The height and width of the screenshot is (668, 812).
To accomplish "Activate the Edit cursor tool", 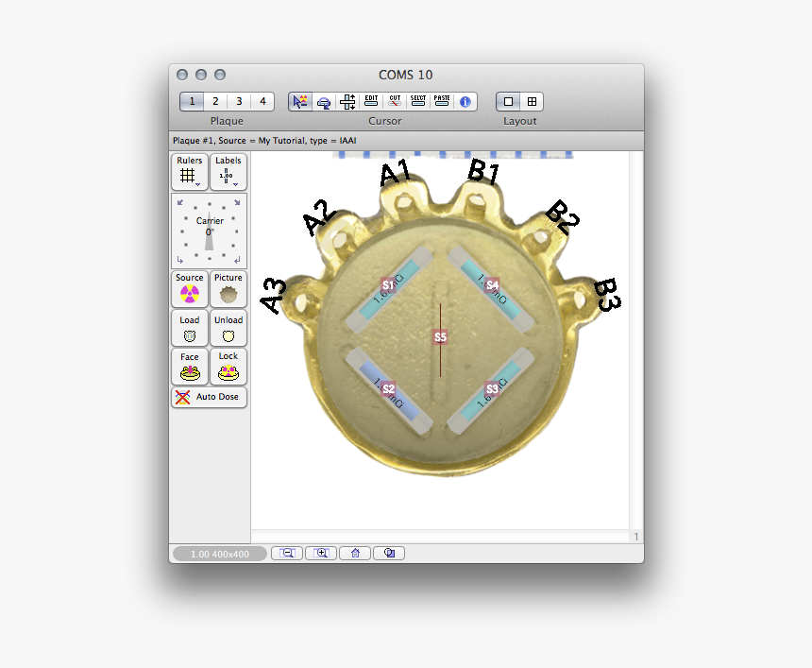I will [x=369, y=100].
